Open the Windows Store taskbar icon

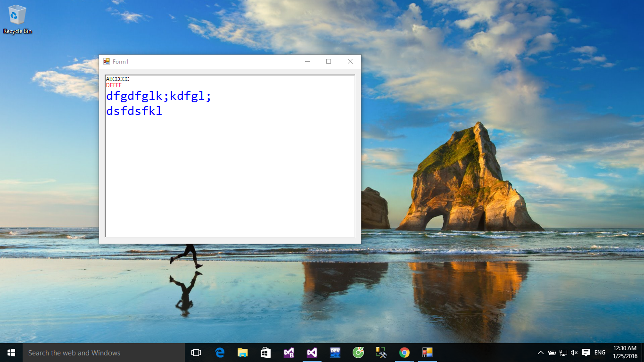[266, 353]
